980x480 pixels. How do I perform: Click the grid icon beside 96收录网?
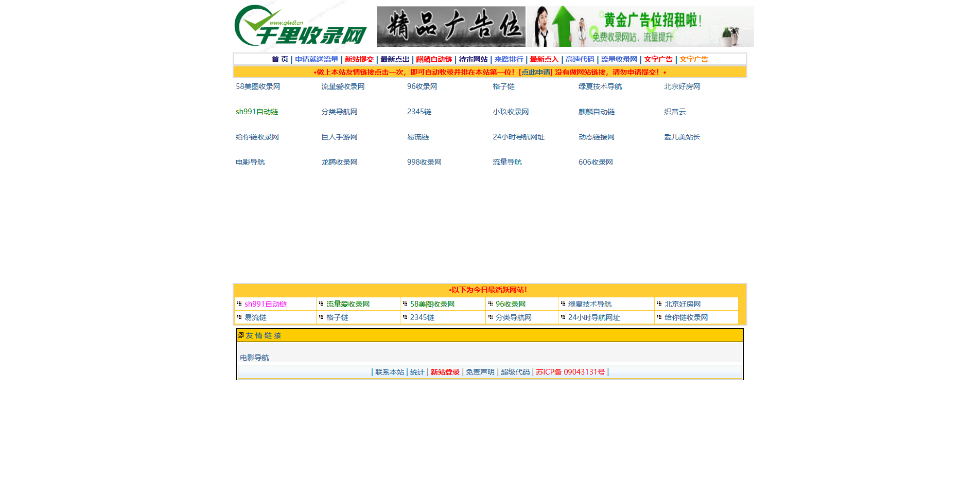tap(489, 304)
